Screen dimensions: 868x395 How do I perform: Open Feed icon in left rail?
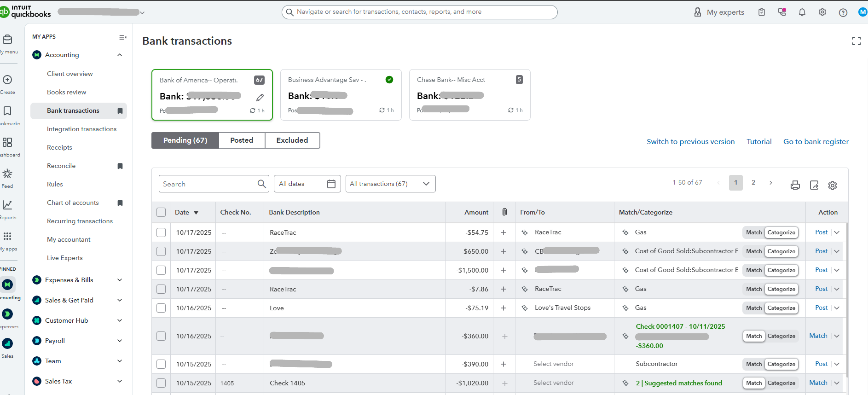7,174
